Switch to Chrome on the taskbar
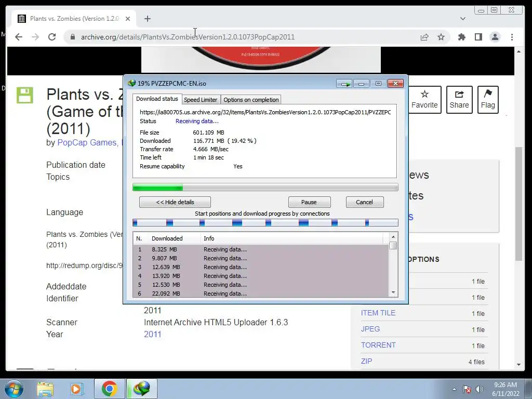Viewport: 532px width, 399px height. 109,389
